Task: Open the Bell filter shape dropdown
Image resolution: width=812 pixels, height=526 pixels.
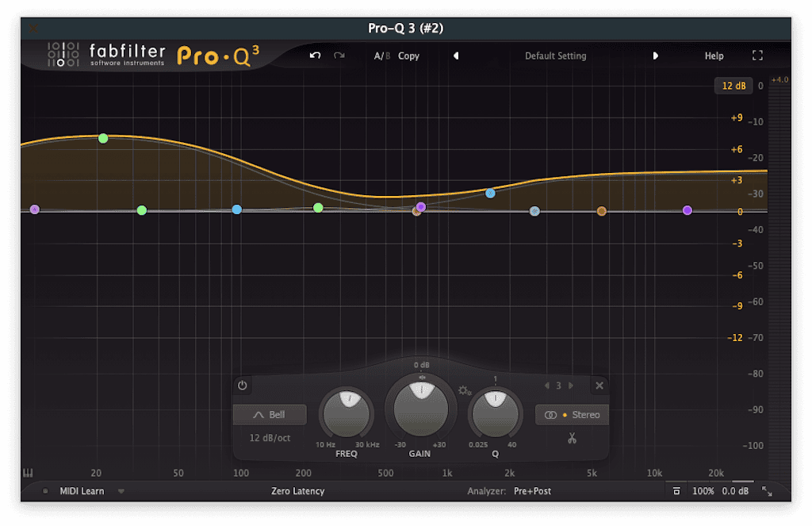Action: click(270, 413)
